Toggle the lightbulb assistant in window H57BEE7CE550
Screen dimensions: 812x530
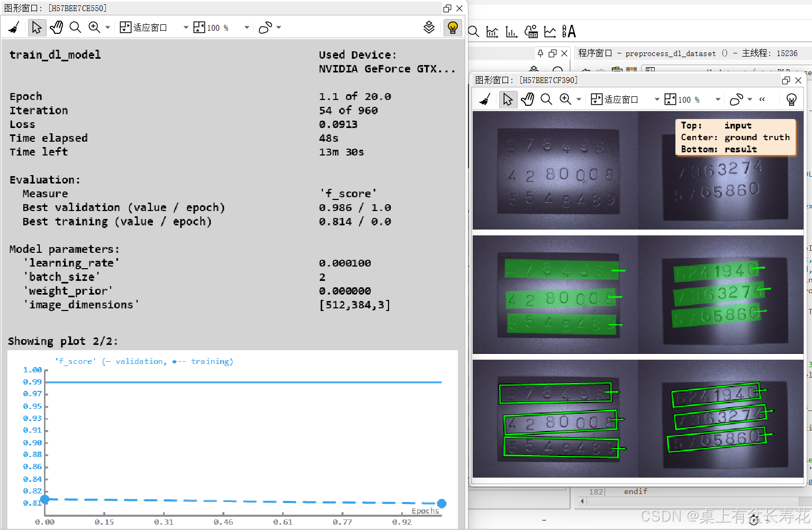(x=453, y=28)
